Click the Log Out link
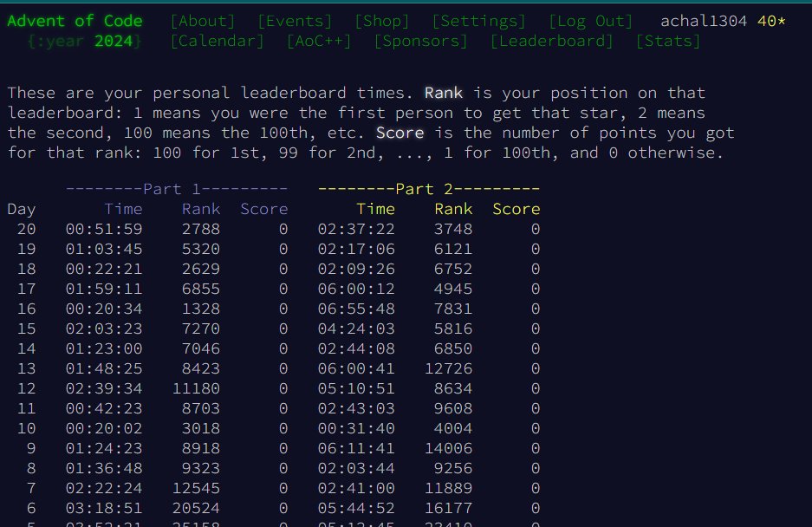The image size is (812, 527). tap(591, 21)
